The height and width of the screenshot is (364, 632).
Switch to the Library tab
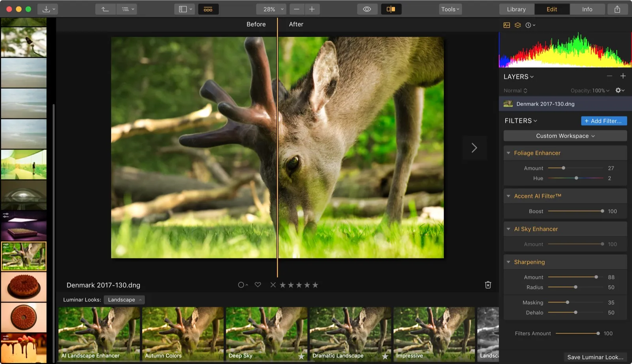pos(516,9)
